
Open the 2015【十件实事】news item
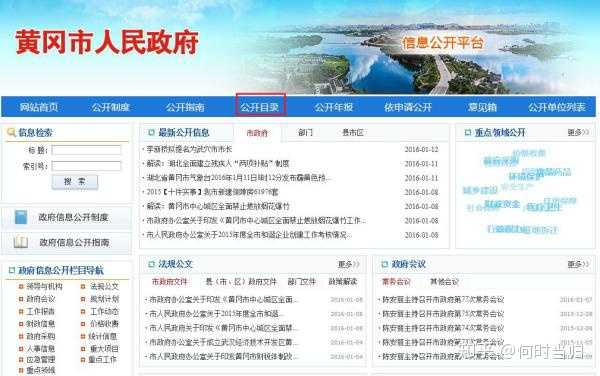point(212,192)
